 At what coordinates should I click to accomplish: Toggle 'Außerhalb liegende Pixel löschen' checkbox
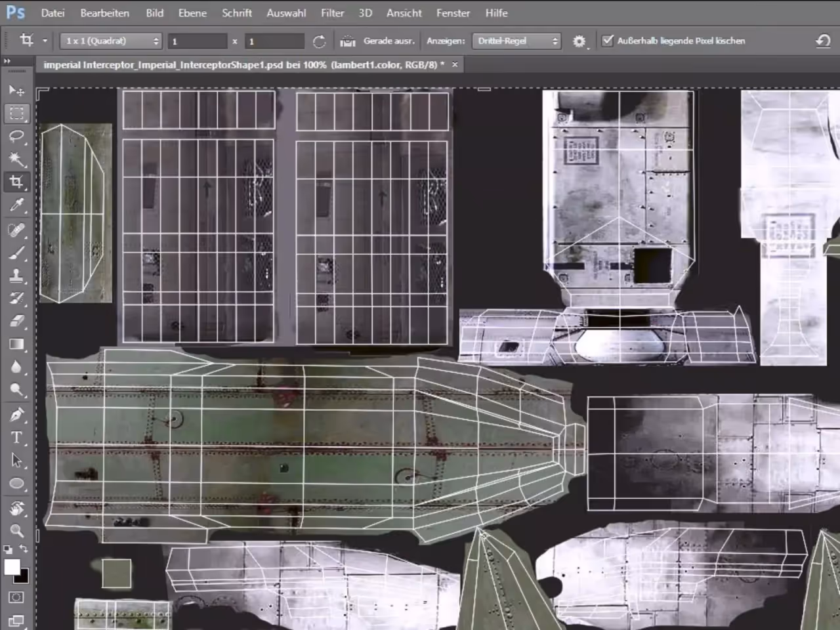pos(608,41)
